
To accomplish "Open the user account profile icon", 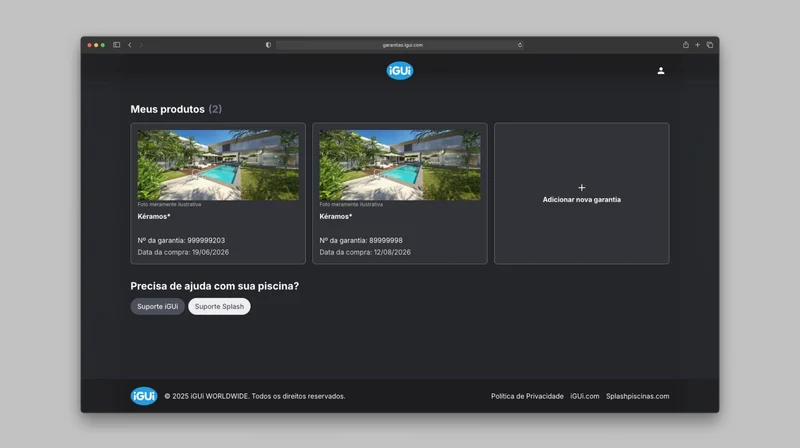I will pyautogui.click(x=661, y=71).
